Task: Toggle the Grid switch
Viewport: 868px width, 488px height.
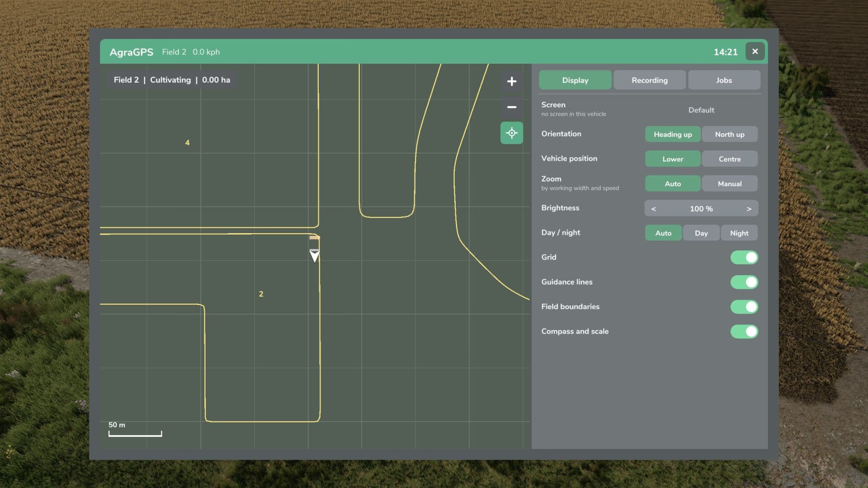Action: (744, 258)
